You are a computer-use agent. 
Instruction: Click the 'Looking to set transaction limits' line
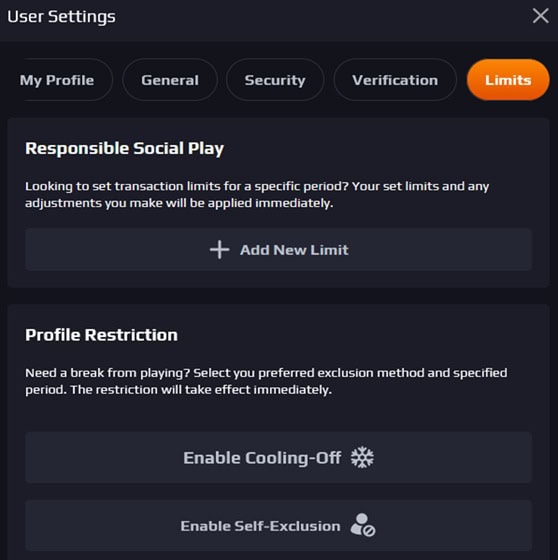point(257,186)
